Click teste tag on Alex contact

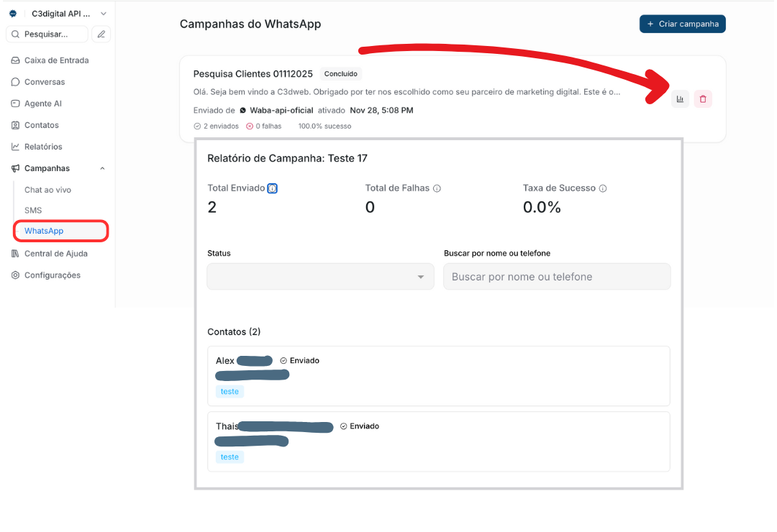coord(230,391)
